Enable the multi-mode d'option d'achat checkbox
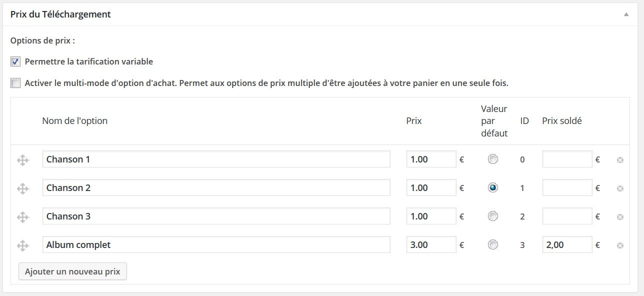The image size is (644, 296). point(15,83)
